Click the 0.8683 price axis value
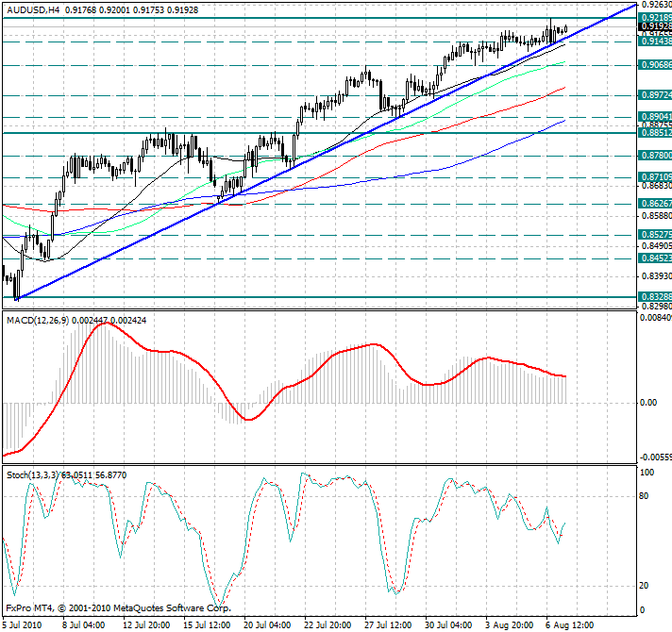This screenshot has height=632, width=672. 657,186
